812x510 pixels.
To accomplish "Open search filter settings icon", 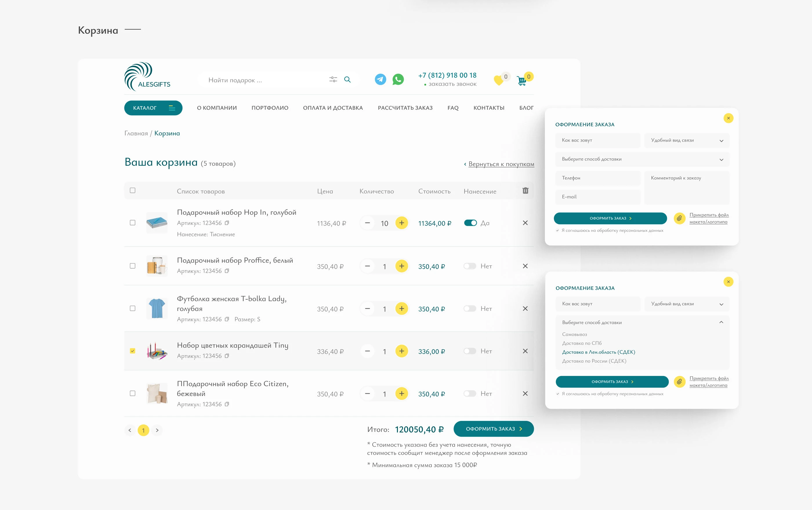I will coord(333,79).
